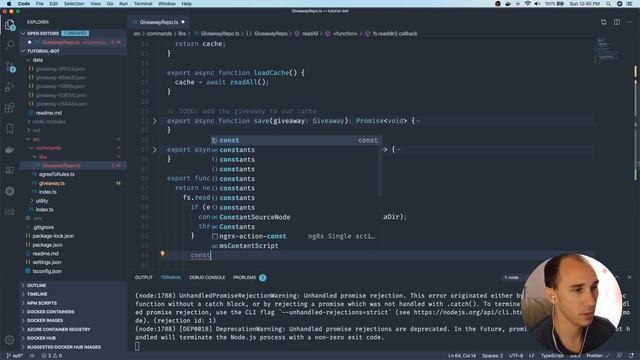Open the Docker view in activity bar

10,149
